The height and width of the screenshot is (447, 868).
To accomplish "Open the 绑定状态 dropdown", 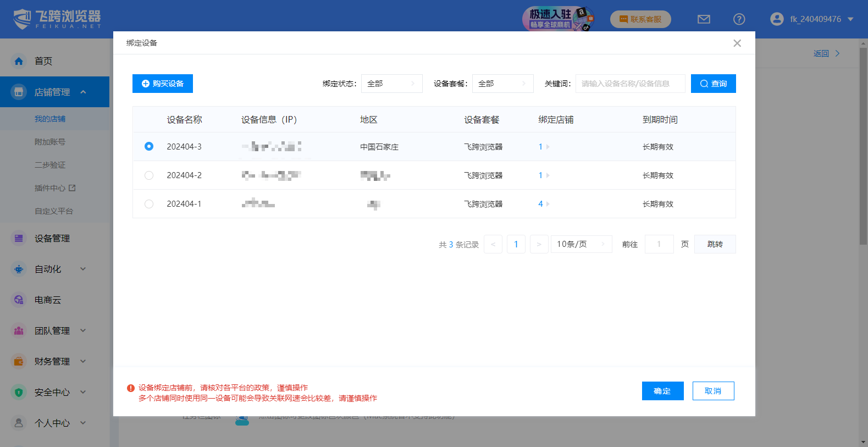I will (x=391, y=84).
